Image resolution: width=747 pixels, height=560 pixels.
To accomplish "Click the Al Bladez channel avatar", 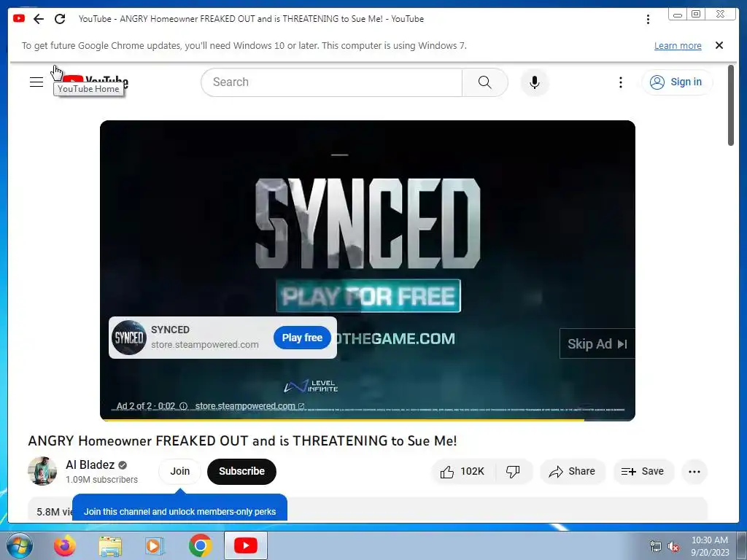I will coord(42,471).
